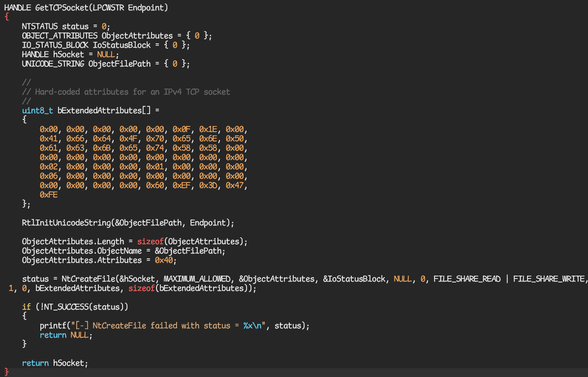Screen dimensions: 588x377
Task: Click the NtCreateFile call
Action: 89,280
